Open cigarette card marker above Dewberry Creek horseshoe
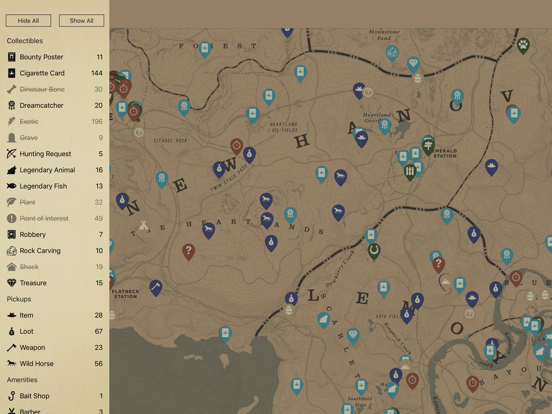The width and height of the screenshot is (552, 414). (371, 236)
